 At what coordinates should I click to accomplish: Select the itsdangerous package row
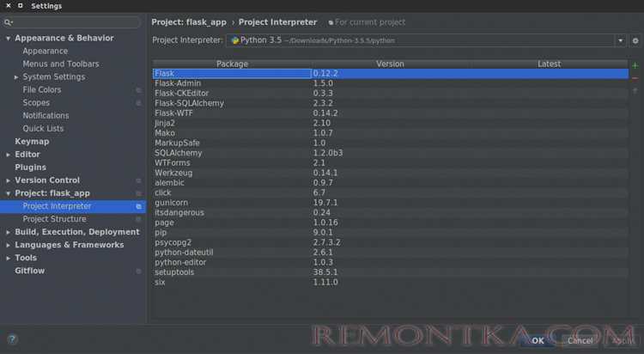[391, 212]
